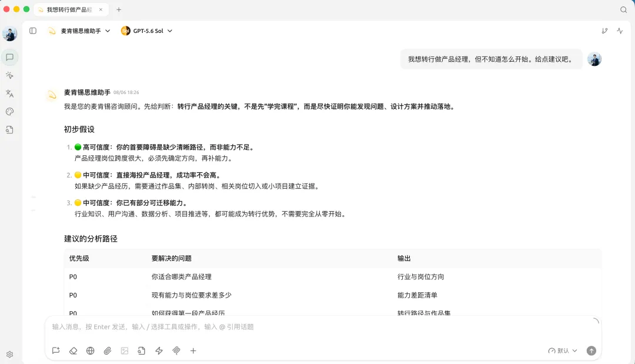Expand the 默认 thinking mode dropdown

click(x=563, y=350)
